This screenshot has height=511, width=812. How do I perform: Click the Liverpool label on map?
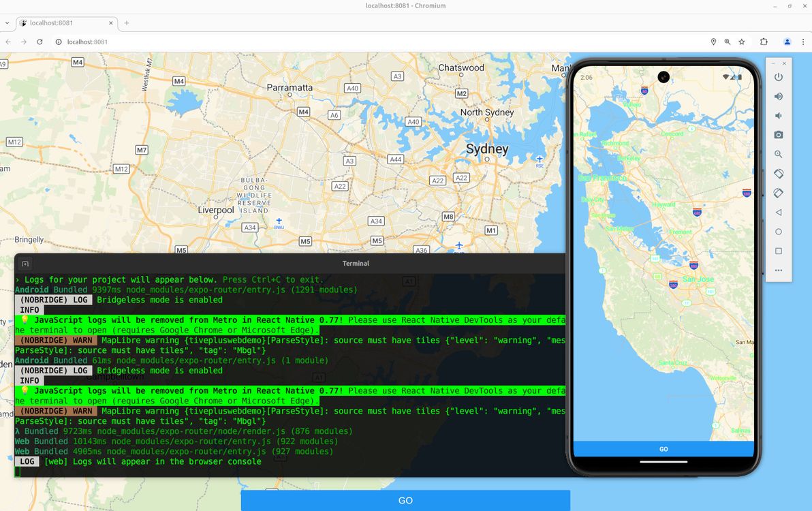pyautogui.click(x=216, y=210)
